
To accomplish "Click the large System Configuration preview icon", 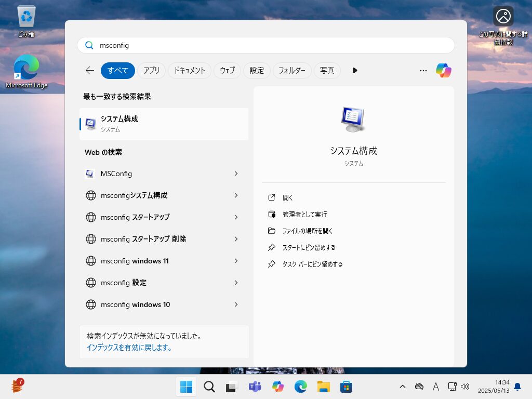I will click(x=353, y=119).
